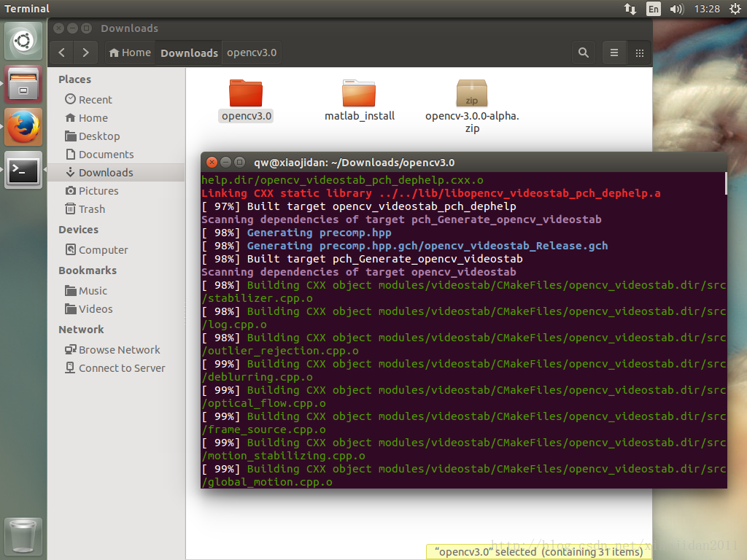
Task: Go back with the left arrow button
Action: coord(62,52)
